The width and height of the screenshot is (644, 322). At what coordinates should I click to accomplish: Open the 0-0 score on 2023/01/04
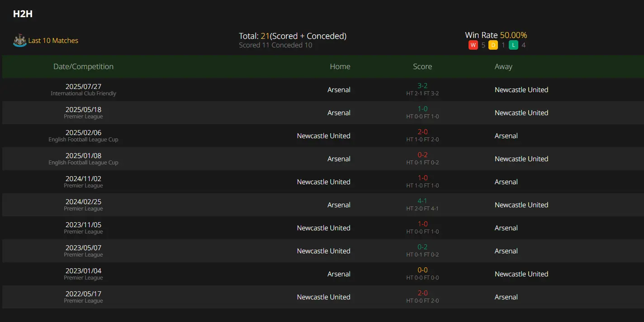tap(422, 270)
